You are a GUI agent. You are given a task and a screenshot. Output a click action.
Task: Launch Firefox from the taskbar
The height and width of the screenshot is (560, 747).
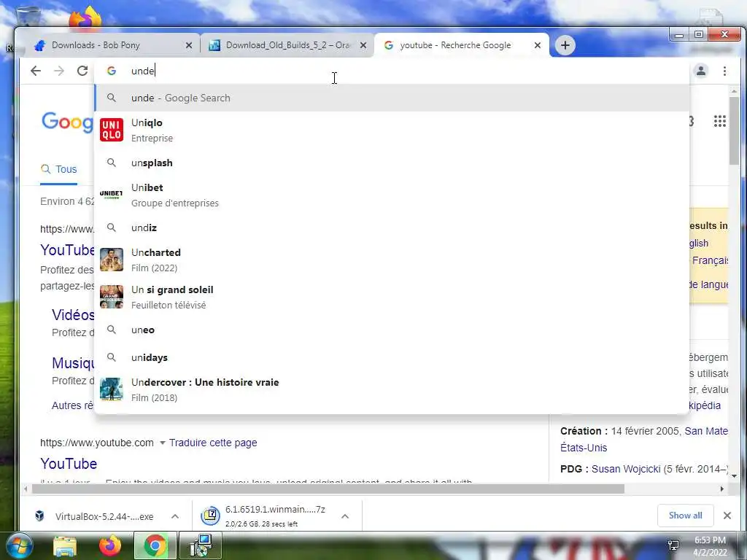click(x=110, y=545)
